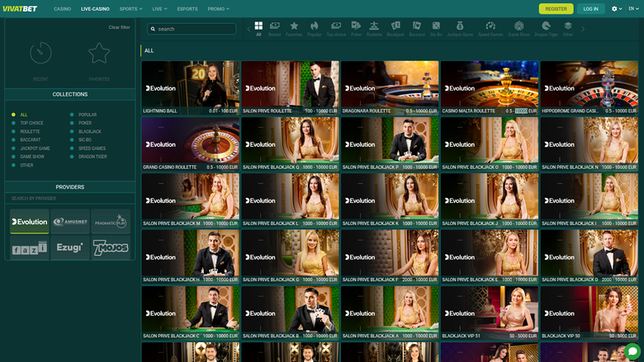Open the Recent clock icon in sidebar
Screen dimensions: 644x362
40,54
